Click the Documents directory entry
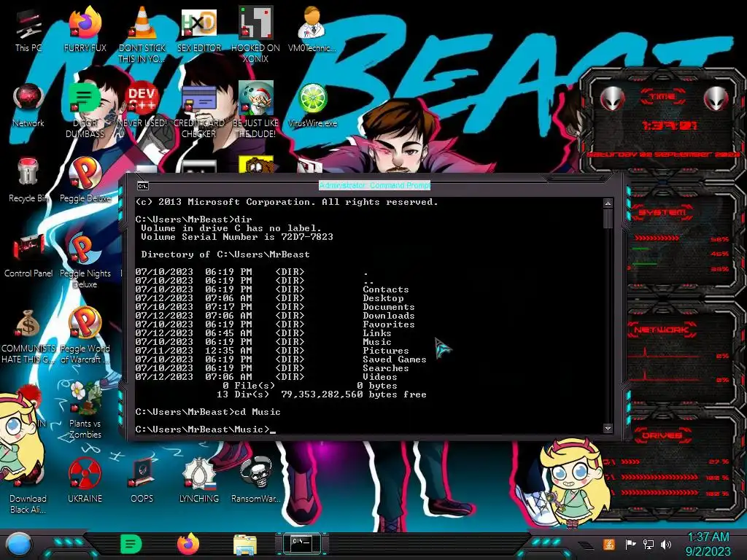 point(389,307)
